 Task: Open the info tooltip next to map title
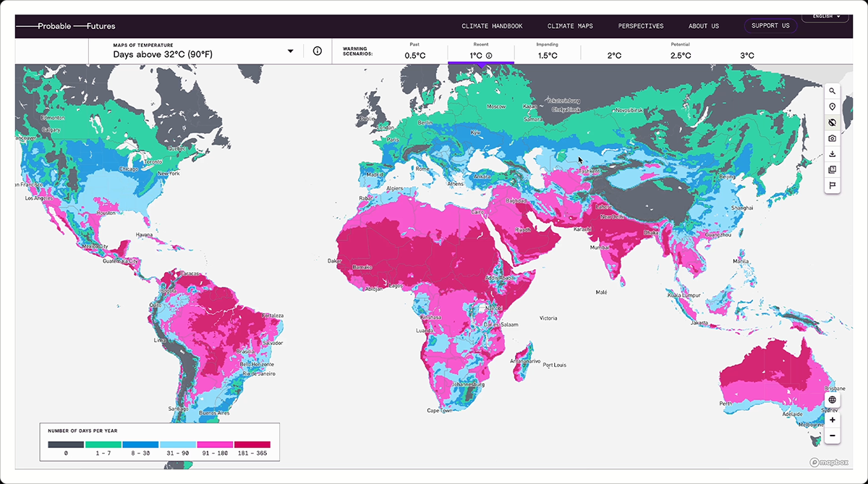tap(317, 51)
